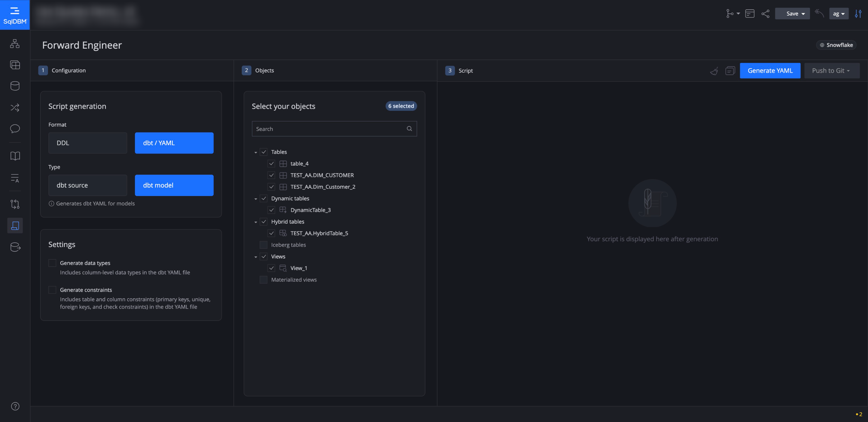Open the notes panel icon in header
The width and height of the screenshot is (868, 422).
750,13
